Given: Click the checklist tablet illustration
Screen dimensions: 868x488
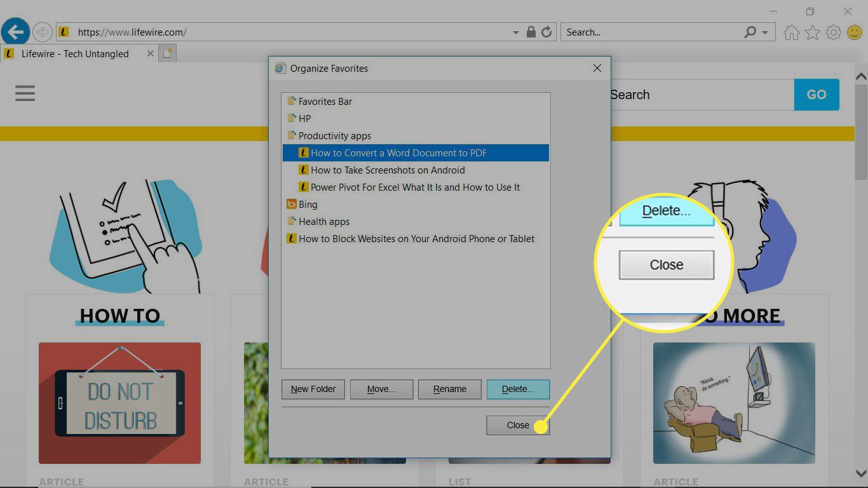Looking at the screenshot, I should tap(126, 235).
